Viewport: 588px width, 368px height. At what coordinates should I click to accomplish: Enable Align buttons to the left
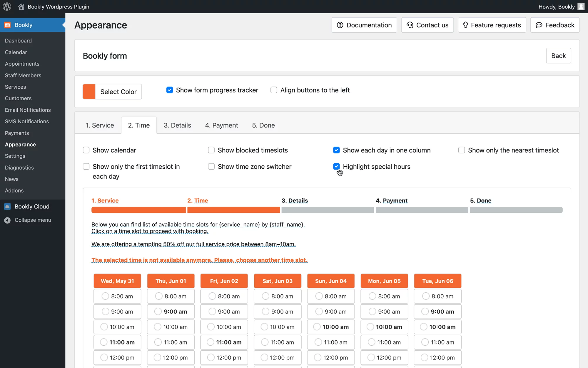(274, 90)
